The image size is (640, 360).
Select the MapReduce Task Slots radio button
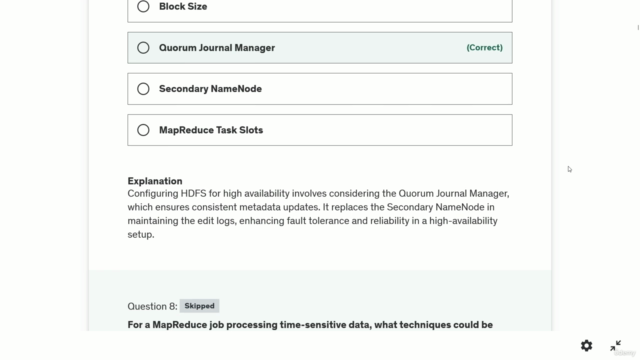pos(143,130)
